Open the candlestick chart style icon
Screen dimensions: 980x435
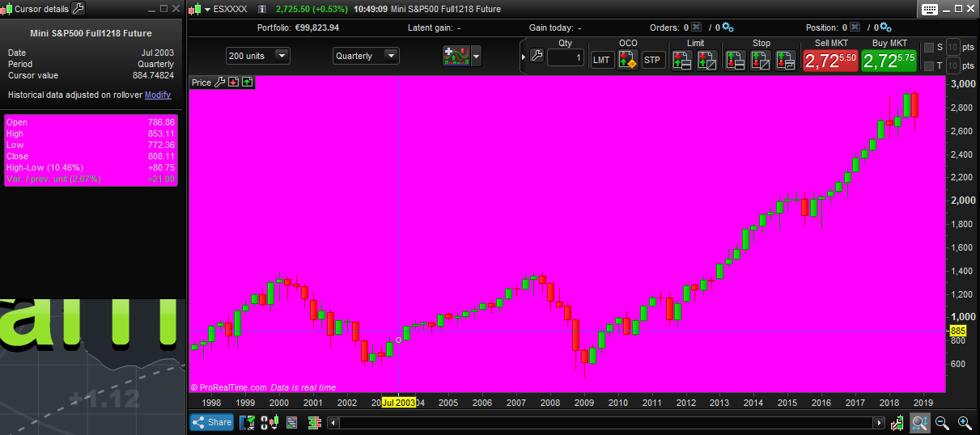269,422
